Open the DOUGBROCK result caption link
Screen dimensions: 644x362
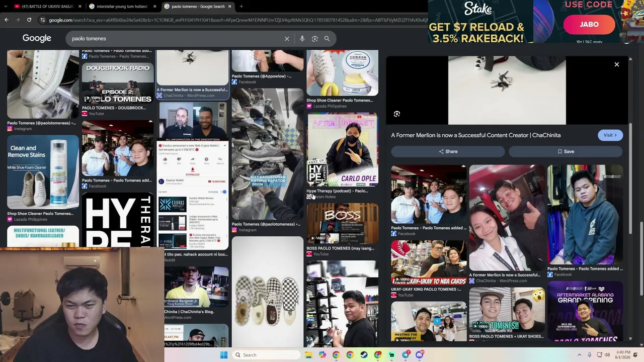tap(114, 108)
